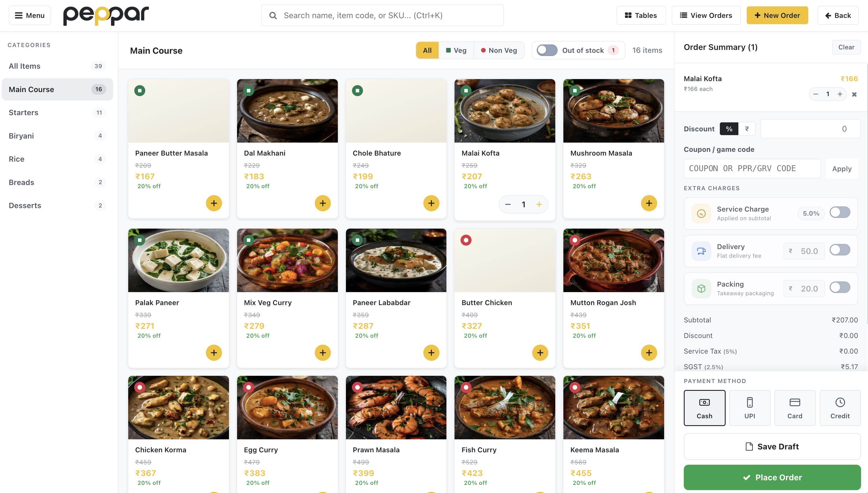
Task: Remove Malai Kofta from the order
Action: pos(854,94)
